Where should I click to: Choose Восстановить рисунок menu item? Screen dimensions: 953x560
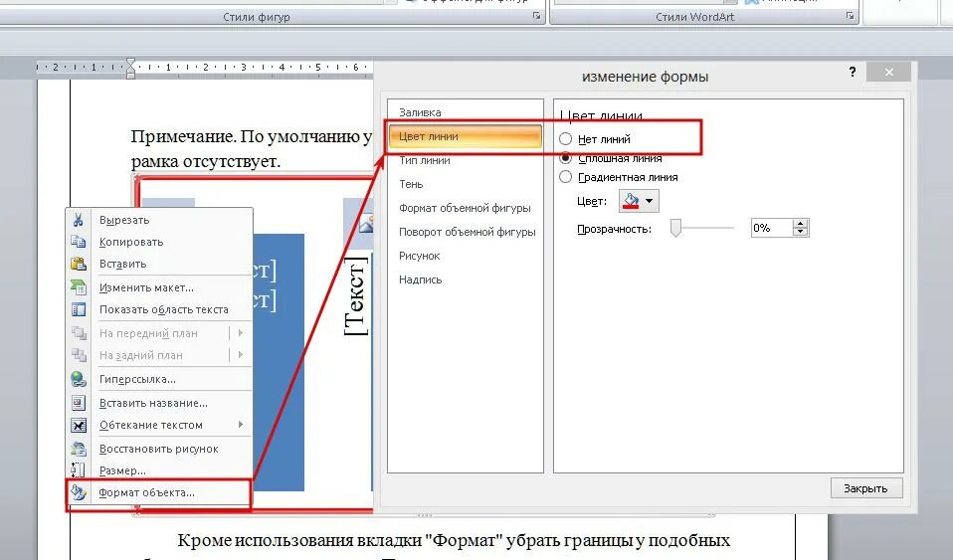[x=159, y=449]
